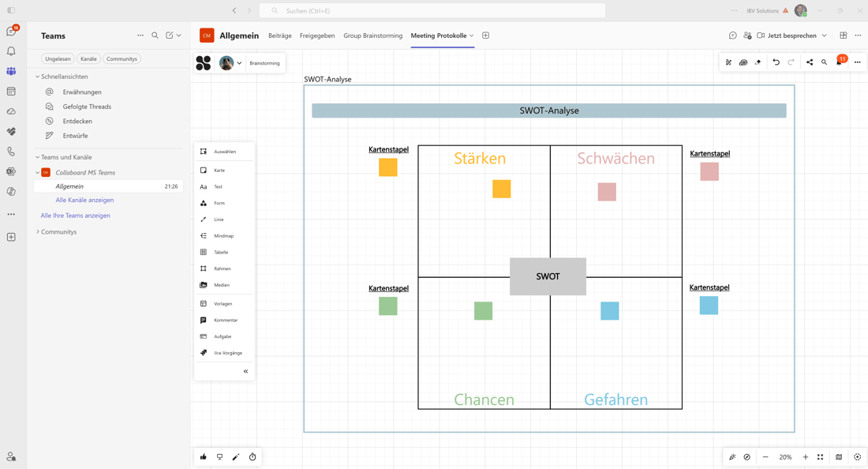Screen dimensions: 868x469
Task: Click the Suchen (Ctrl+E) search field
Action: coord(432,9)
